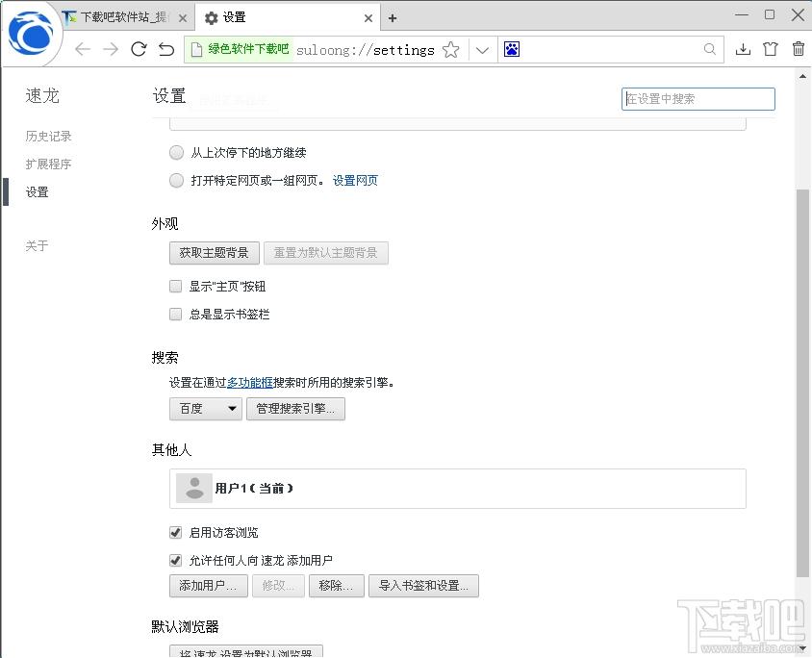Uncheck 启用访客浏览 checkbox

(x=175, y=532)
